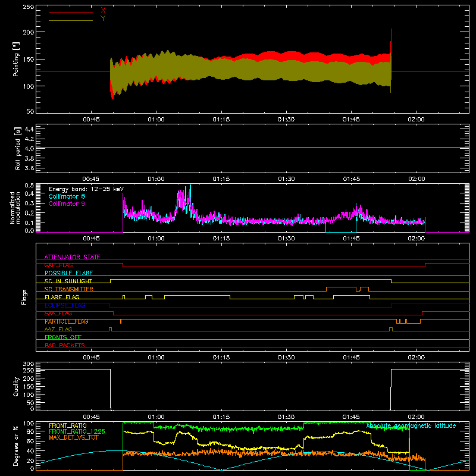Click the 'ECLIPSE_FLAG' label

pos(65,305)
